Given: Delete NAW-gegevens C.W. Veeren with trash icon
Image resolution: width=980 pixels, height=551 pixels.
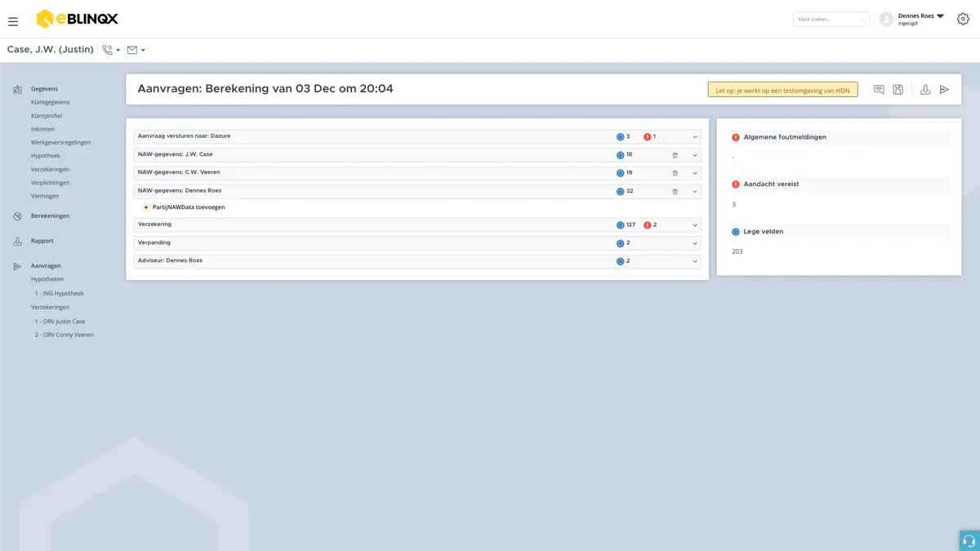Looking at the screenshot, I should [675, 173].
